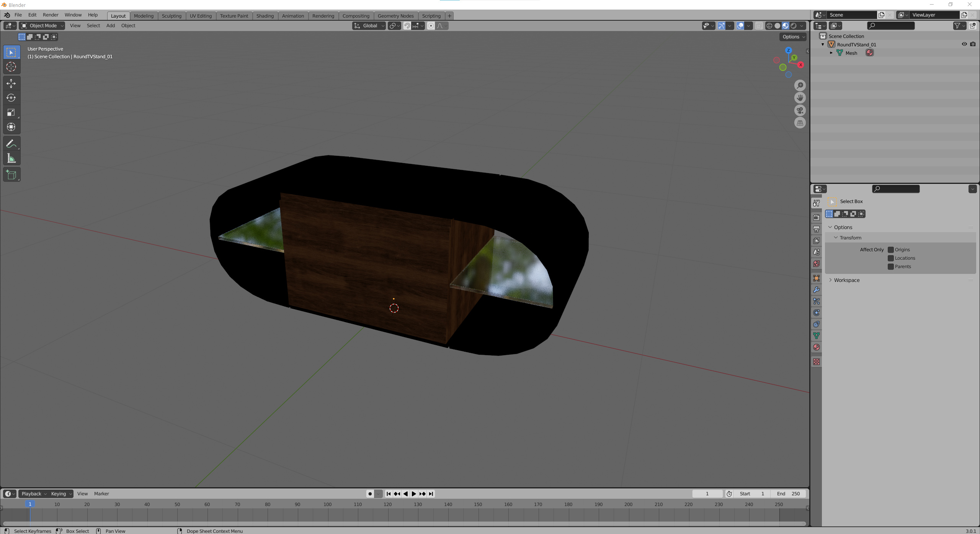Hide RoundTVStand_01 with the eye icon
Screen dimensions: 980x534
(x=964, y=44)
